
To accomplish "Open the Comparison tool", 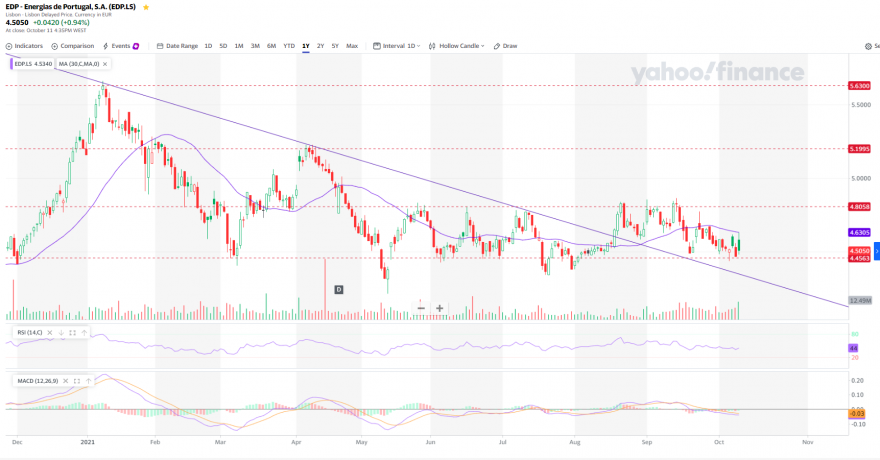I will pyautogui.click(x=73, y=46).
